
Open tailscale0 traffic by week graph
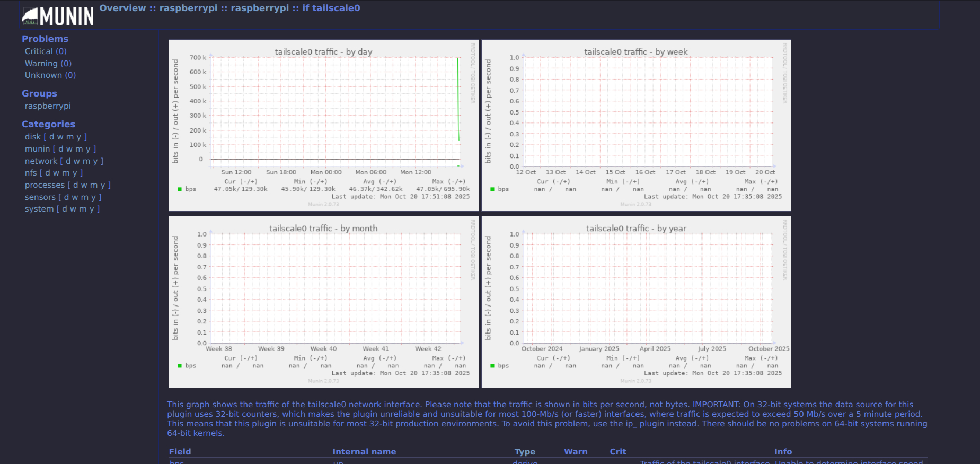point(636,125)
